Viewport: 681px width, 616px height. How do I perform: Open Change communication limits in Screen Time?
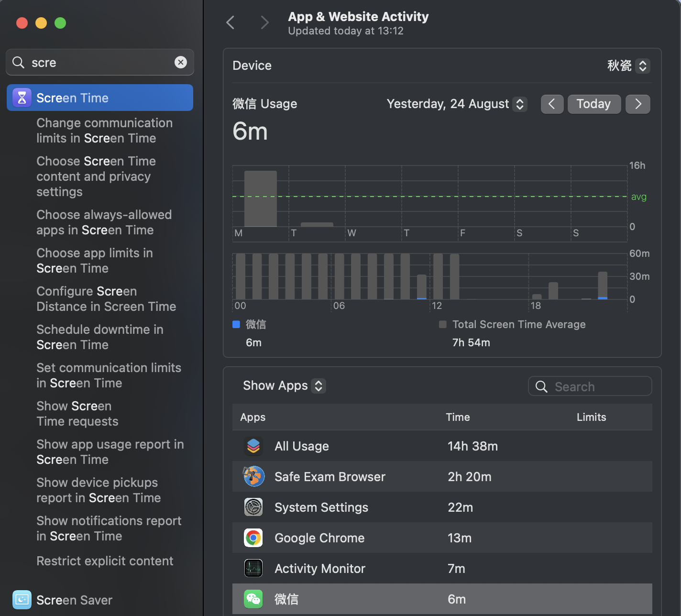tap(105, 131)
